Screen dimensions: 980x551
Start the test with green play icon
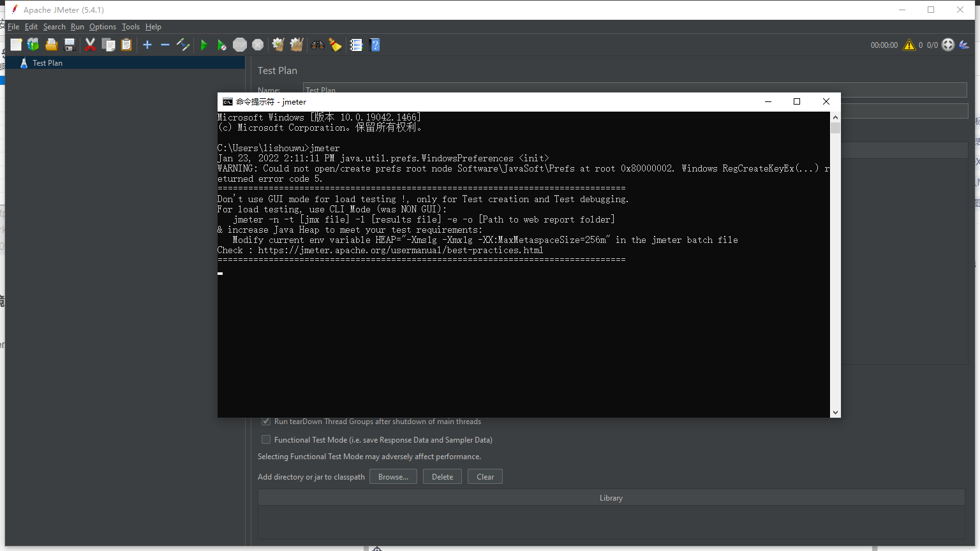(204, 45)
